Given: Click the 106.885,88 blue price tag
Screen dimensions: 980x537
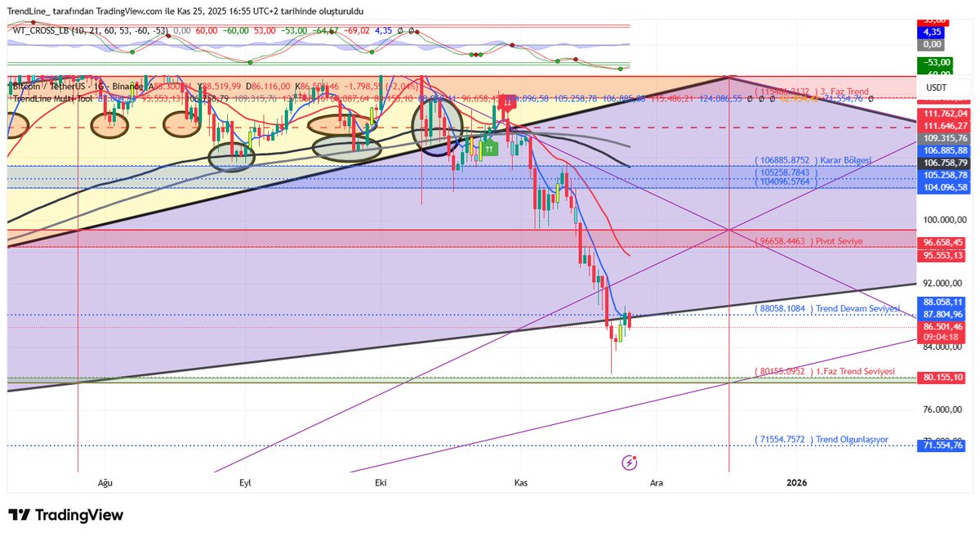Looking at the screenshot, I should 945,150.
